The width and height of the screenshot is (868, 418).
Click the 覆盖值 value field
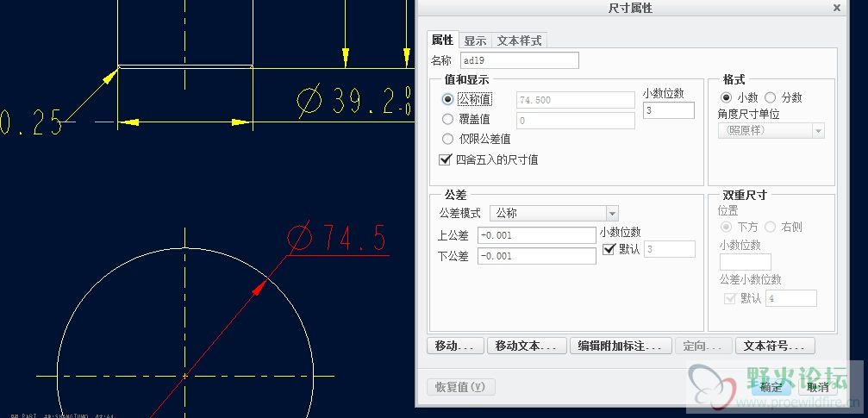coord(575,120)
